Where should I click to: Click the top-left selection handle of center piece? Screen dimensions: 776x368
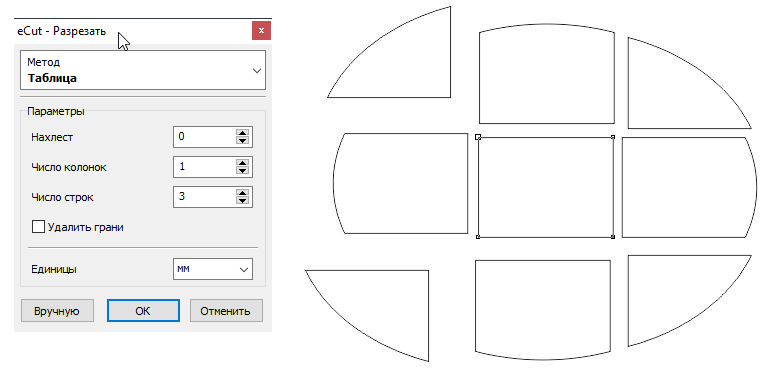pyautogui.click(x=478, y=137)
